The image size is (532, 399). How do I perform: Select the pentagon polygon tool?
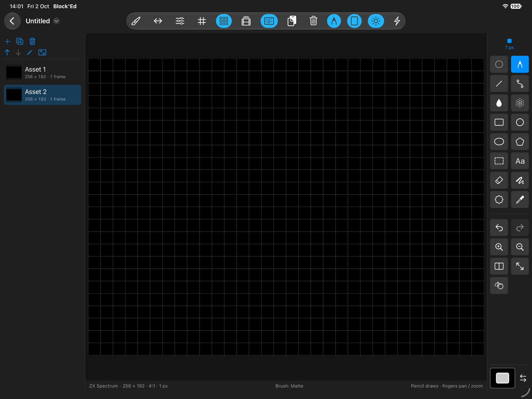click(520, 142)
